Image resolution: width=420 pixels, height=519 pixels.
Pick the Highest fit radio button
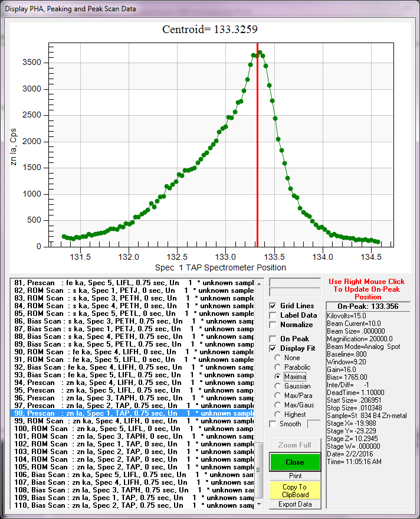[x=278, y=414]
